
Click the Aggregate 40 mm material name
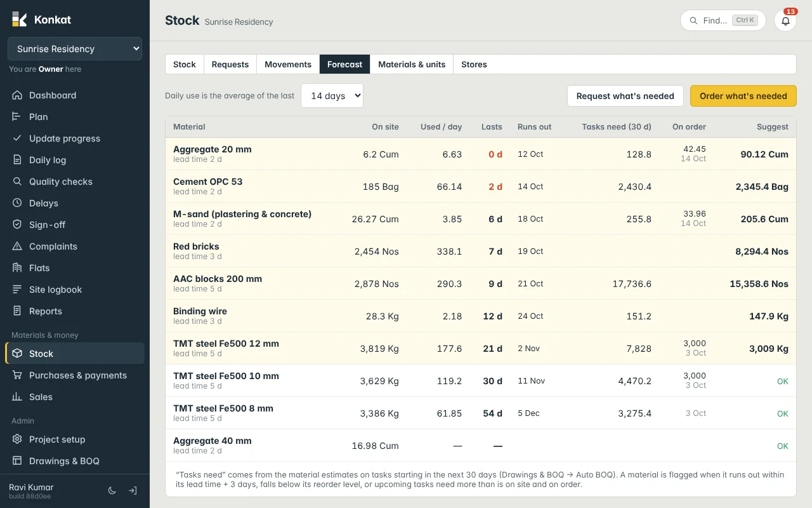coord(213,441)
